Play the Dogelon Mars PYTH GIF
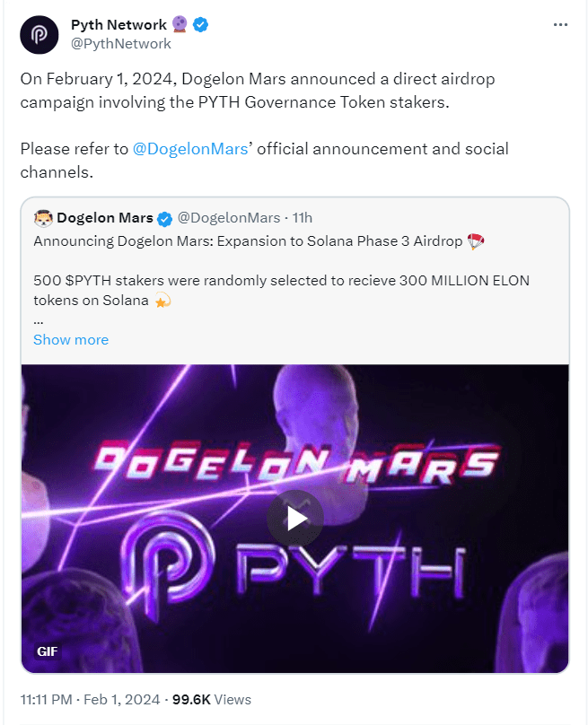588x725 pixels. click(x=296, y=519)
